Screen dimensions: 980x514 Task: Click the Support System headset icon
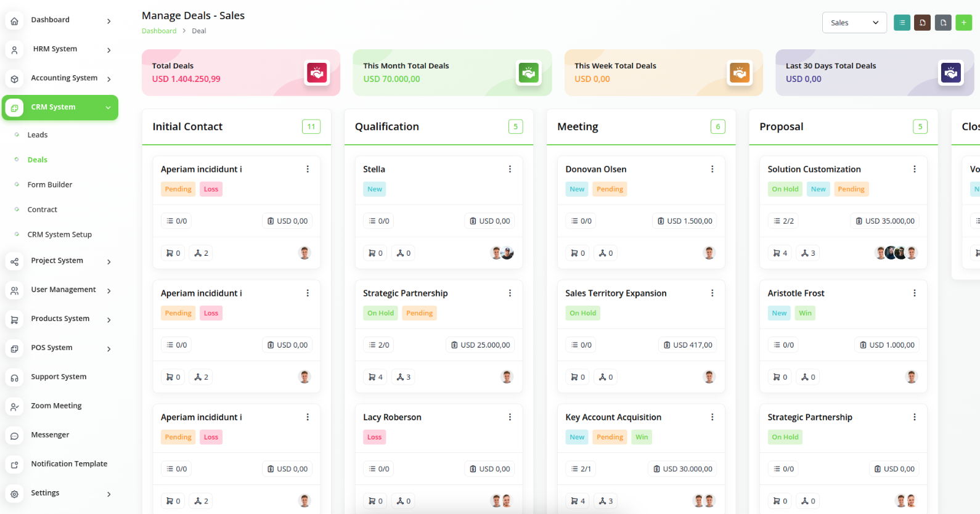tap(15, 377)
